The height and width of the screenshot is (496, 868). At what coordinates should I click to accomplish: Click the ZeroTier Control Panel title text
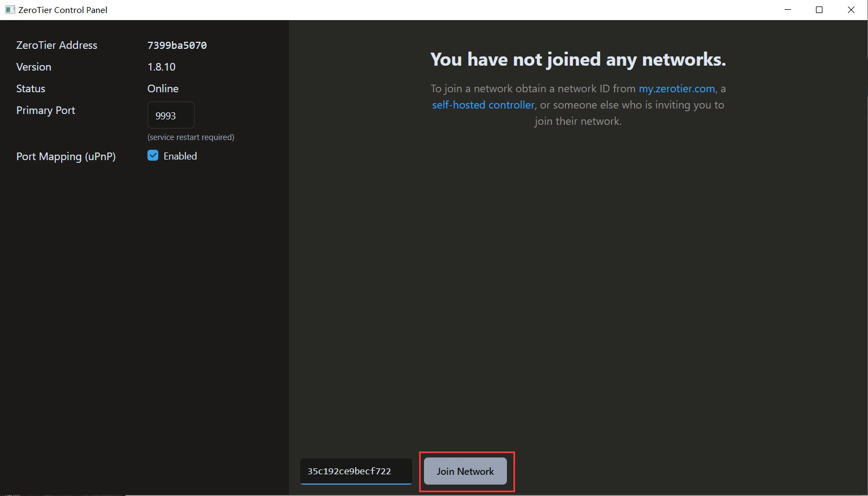(x=63, y=10)
